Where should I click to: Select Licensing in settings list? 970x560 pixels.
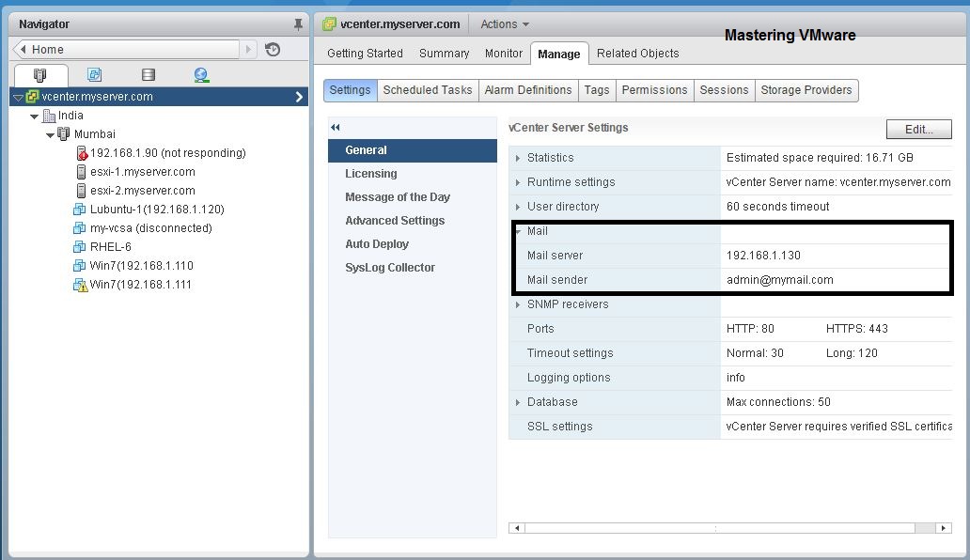[413, 174]
